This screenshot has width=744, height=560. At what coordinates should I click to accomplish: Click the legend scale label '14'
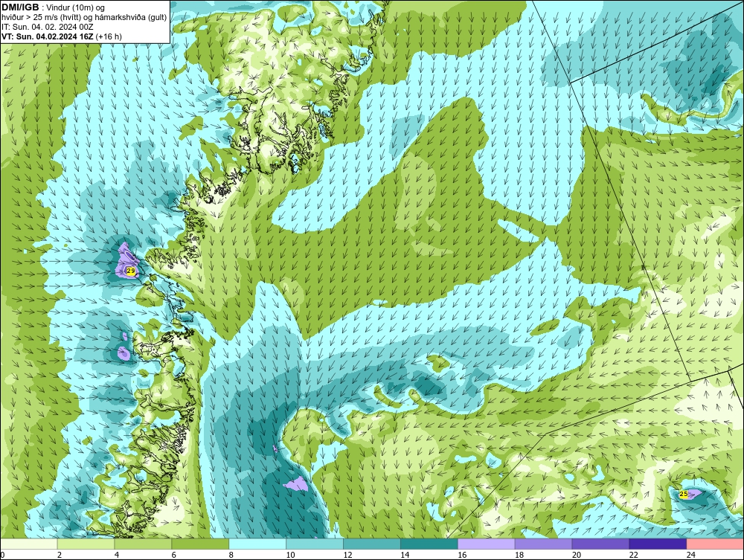[405, 555]
